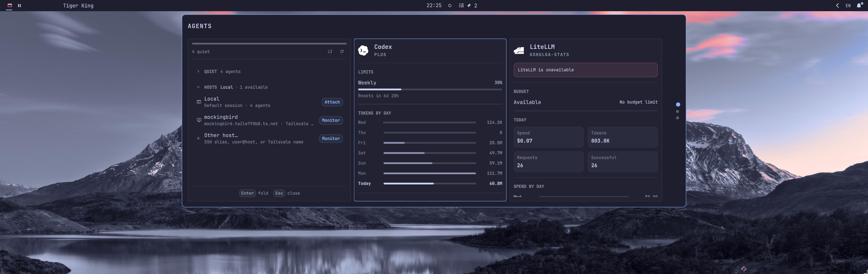Click 'LiteLLM is unavailable' banner
The image size is (868, 274).
tap(586, 70)
